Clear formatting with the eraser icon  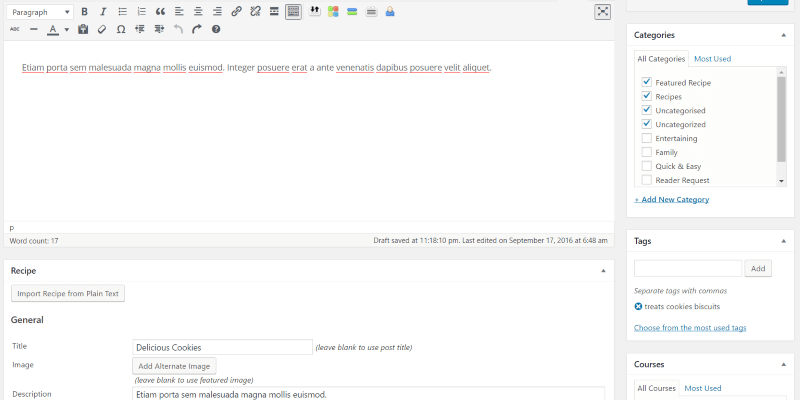102,30
